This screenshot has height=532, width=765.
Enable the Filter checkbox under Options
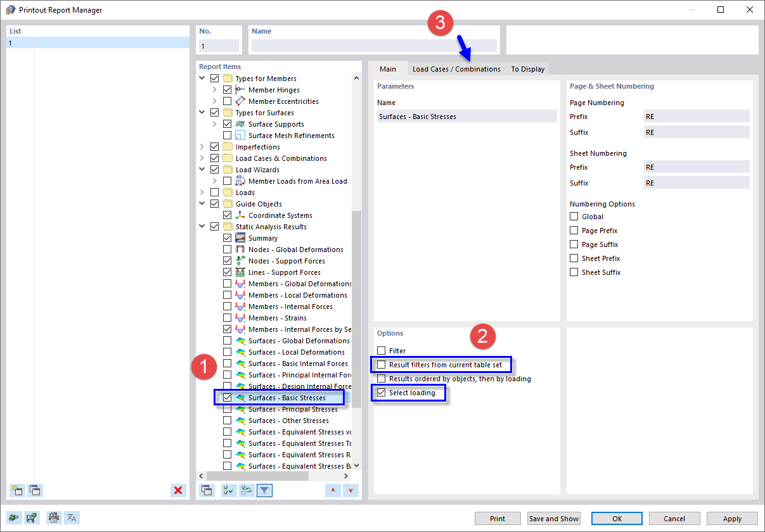(x=381, y=350)
